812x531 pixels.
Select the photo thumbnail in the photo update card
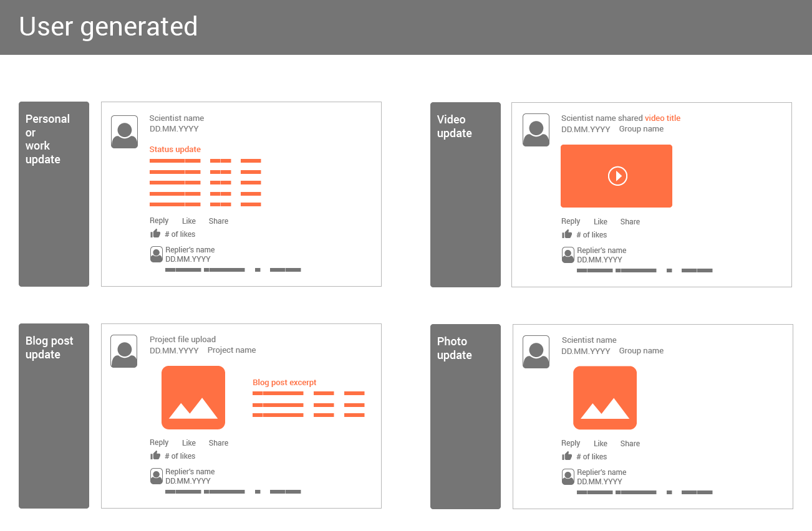pyautogui.click(x=605, y=398)
